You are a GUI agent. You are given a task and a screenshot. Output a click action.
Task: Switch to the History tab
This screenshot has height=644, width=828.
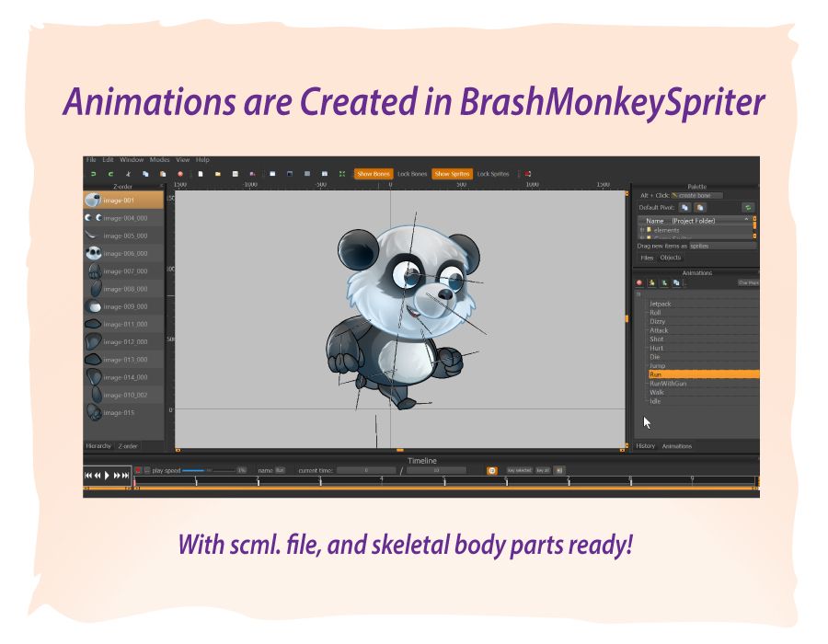(645, 446)
